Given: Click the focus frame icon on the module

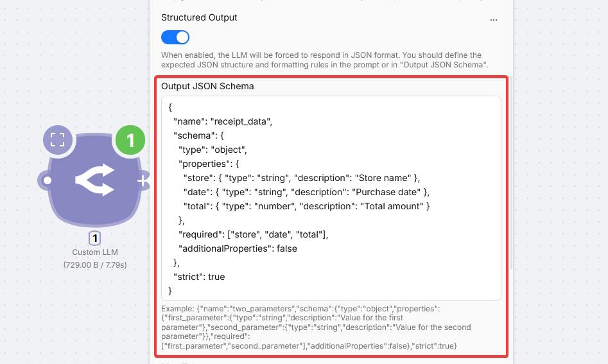Looking at the screenshot, I should tap(58, 141).
